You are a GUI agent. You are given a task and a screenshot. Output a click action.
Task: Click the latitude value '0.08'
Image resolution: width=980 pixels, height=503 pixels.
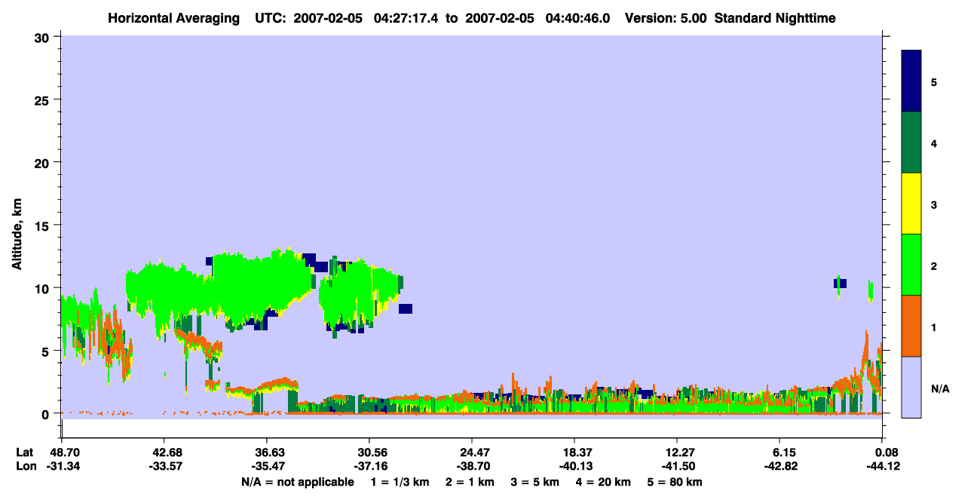886,452
